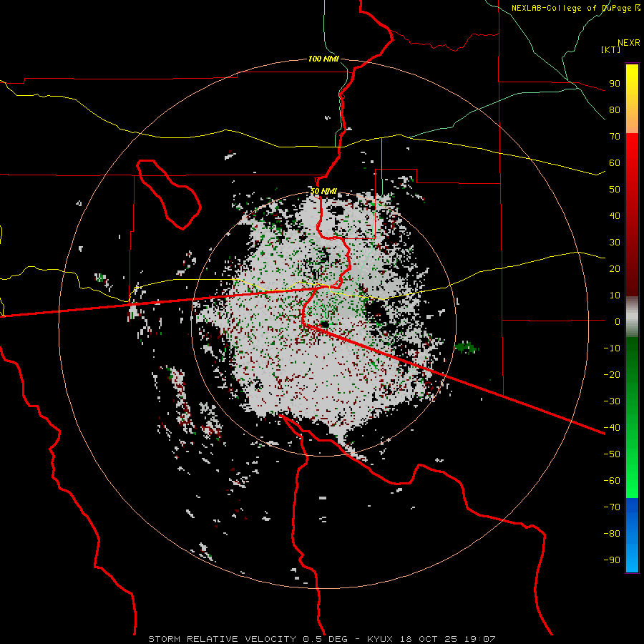This screenshot has height=644, width=644.
Task: Click the -10 value on velocity scale
Action: click(x=612, y=348)
